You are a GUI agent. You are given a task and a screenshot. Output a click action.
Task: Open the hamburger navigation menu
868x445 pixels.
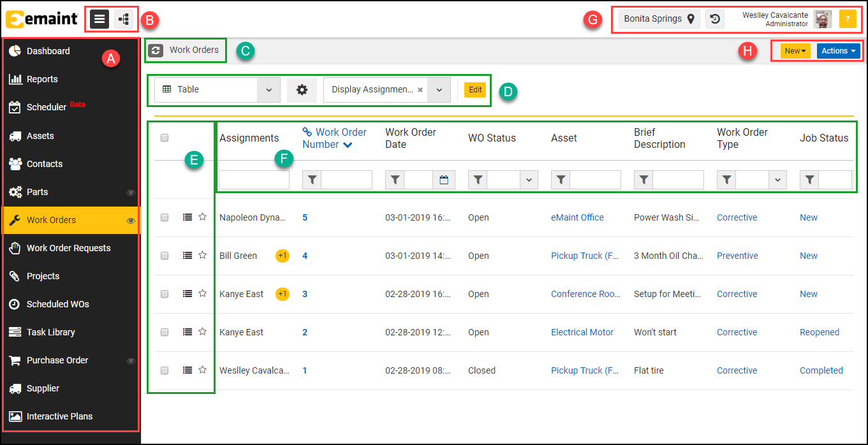98,18
